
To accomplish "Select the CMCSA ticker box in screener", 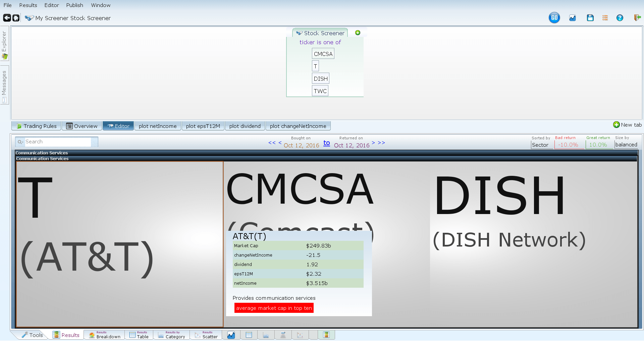I will (323, 54).
